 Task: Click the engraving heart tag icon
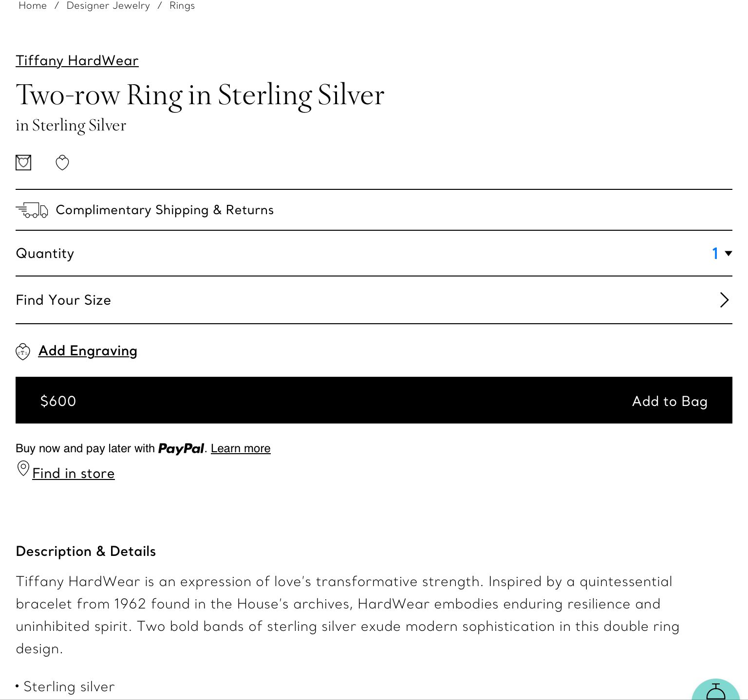tap(23, 351)
